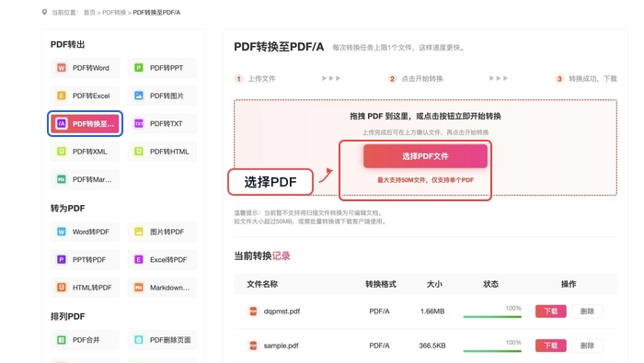Image resolution: width=644 pixels, height=363 pixels.
Task: Click the 操作 column header
Action: pos(569,284)
